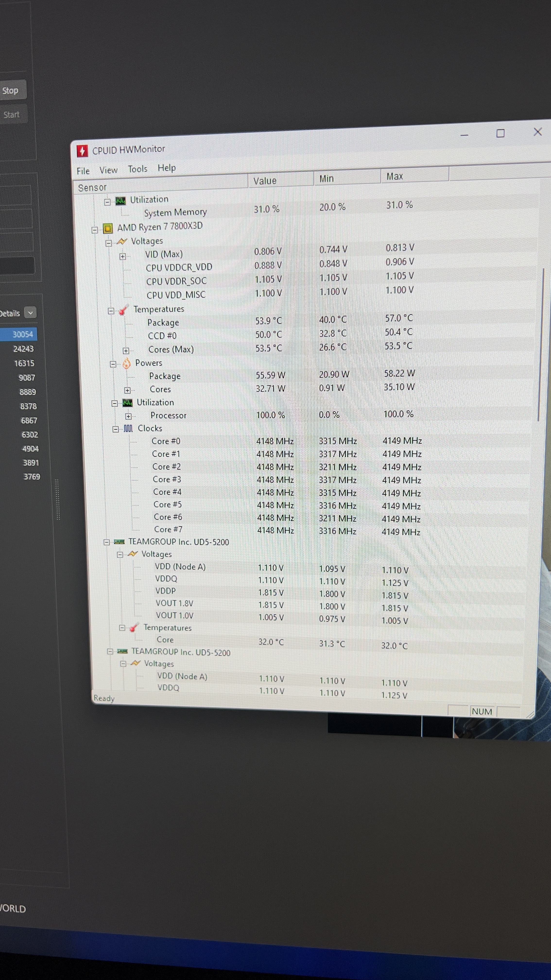Open the View menu
The image size is (551, 980).
tap(108, 170)
